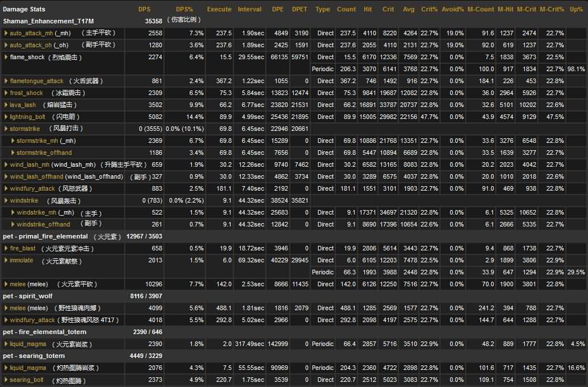
Task: Select the pet - searing_totem section header
Action: pos(34,356)
